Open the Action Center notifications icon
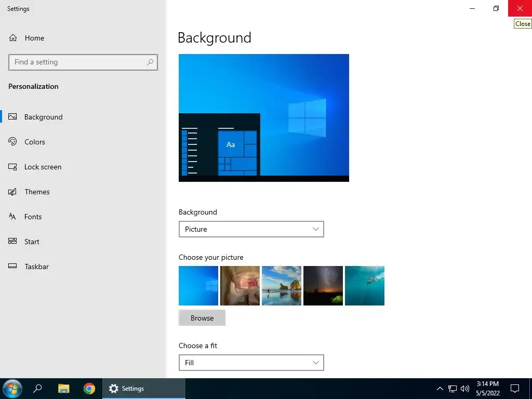This screenshot has width=532, height=399. coord(515,389)
